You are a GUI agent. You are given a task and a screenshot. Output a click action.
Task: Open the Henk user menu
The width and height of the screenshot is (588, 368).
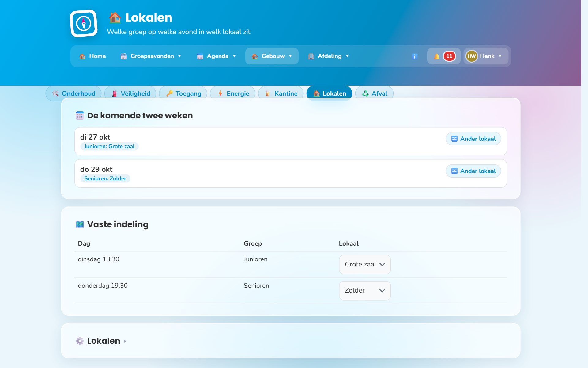click(x=486, y=56)
